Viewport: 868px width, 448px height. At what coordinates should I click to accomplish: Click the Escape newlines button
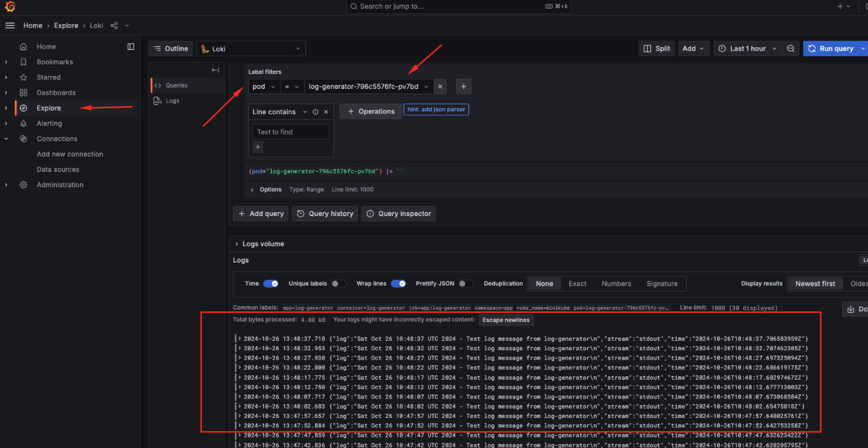coord(506,320)
